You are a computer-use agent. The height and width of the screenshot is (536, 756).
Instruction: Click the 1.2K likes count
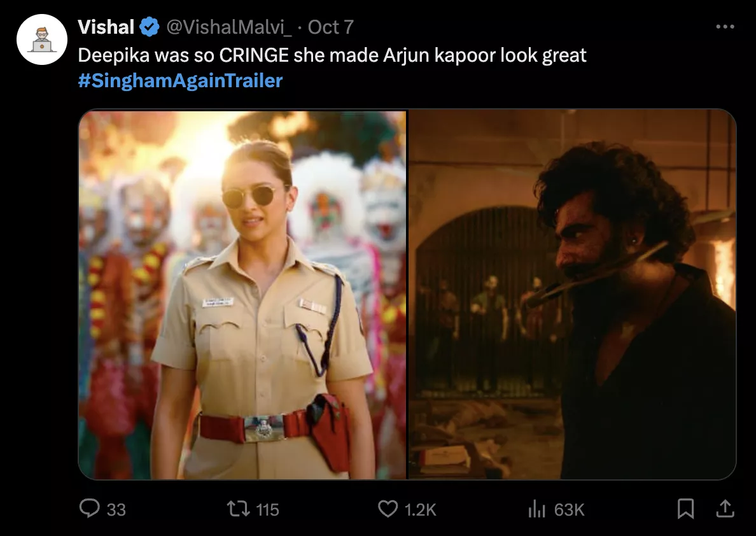click(420, 509)
